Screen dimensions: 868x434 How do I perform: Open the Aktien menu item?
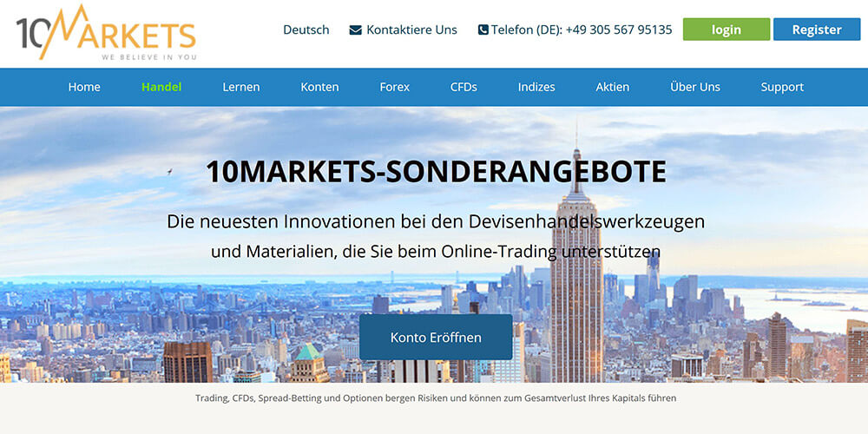tap(612, 87)
